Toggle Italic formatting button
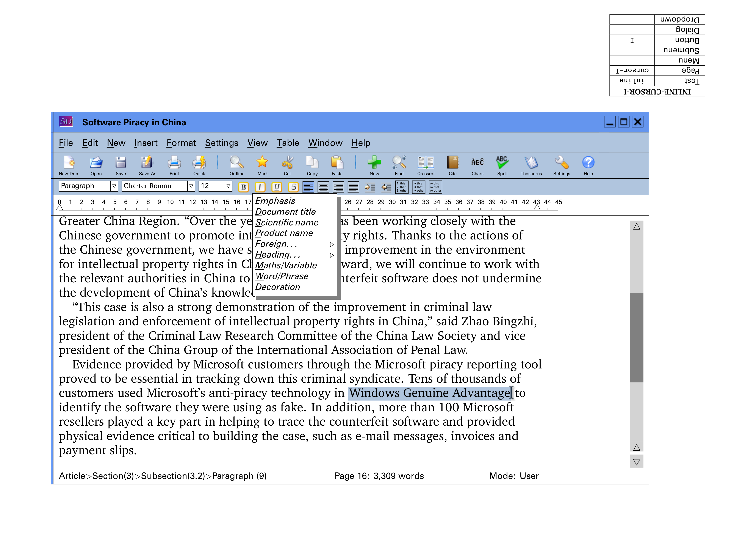Viewport: 756px width, 535px height. coord(260,187)
